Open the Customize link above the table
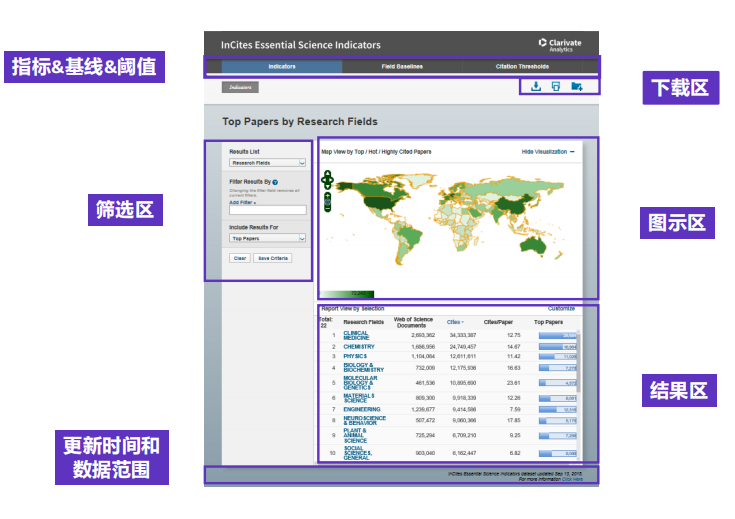This screenshot has width=735, height=519. click(561, 309)
